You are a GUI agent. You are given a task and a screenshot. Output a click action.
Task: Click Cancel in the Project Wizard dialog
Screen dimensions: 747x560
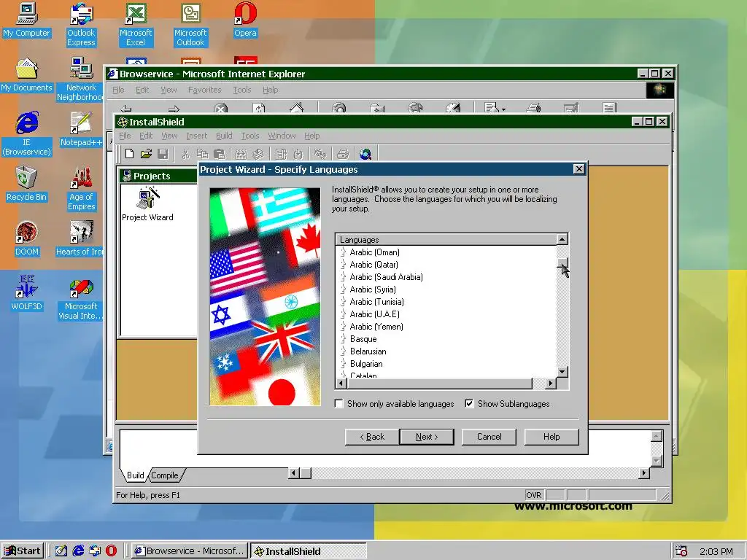coord(489,437)
